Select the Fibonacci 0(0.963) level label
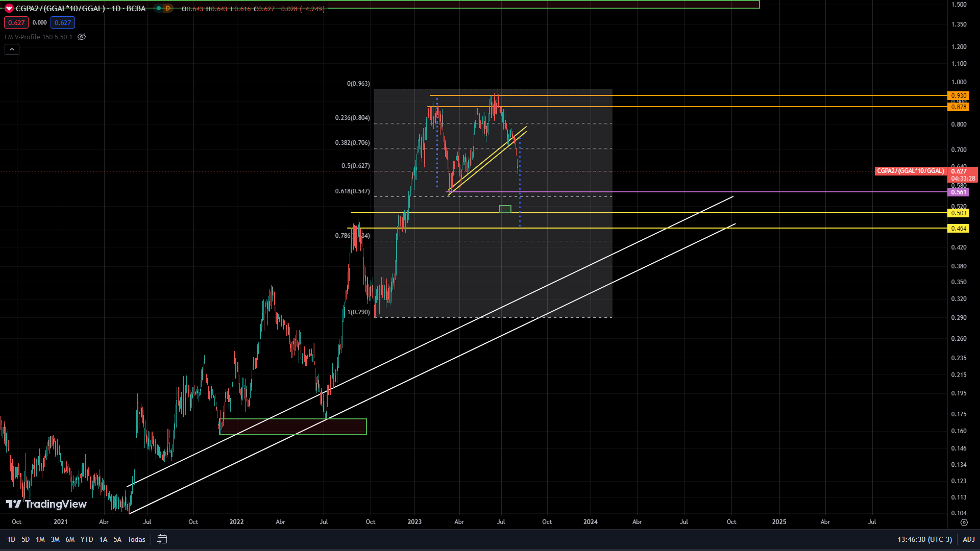 coord(358,84)
